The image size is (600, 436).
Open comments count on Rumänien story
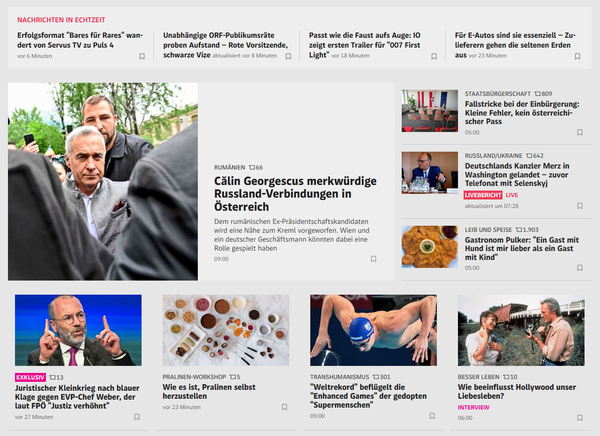(256, 167)
